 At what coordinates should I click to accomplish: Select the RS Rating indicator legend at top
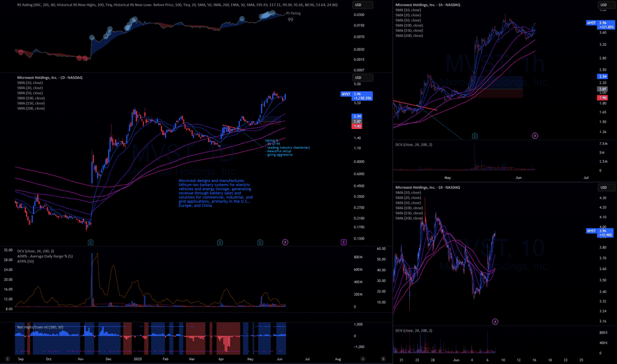click(177, 5)
